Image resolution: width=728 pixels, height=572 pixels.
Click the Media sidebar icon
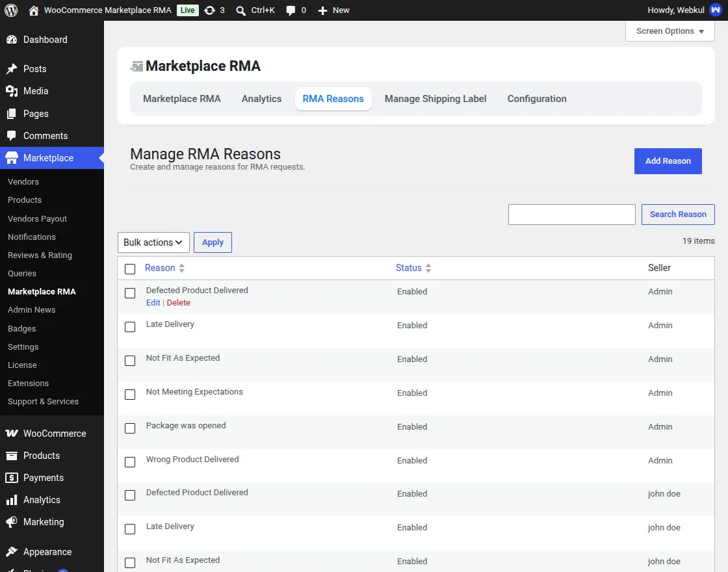click(x=12, y=91)
